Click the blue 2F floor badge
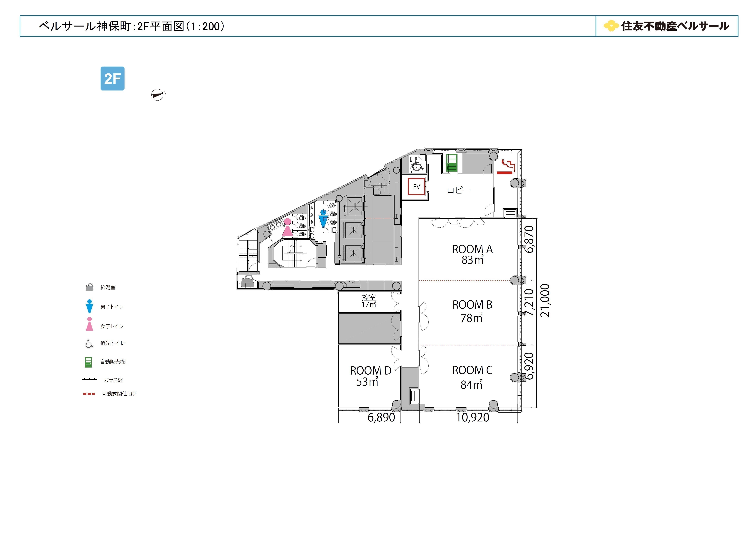Image resolution: width=756 pixels, height=534 pixels. [112, 79]
